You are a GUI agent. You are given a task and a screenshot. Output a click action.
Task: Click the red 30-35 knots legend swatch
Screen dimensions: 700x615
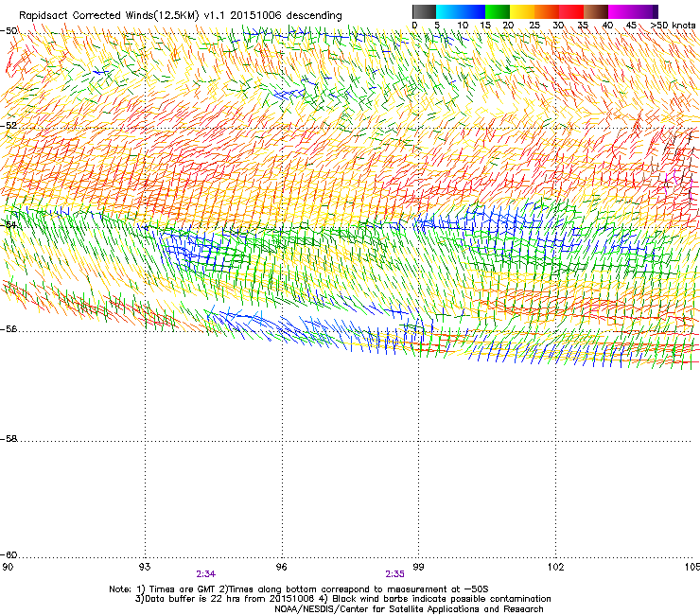pos(571,11)
